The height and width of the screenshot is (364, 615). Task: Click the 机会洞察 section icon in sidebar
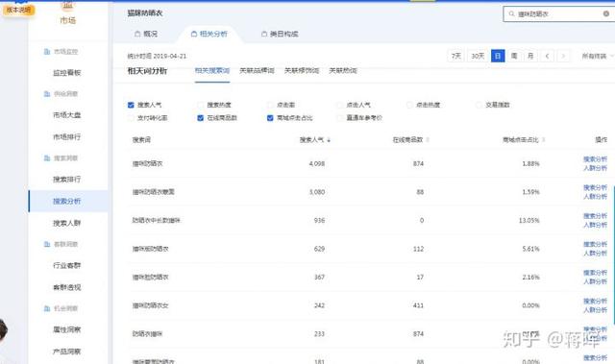point(47,308)
